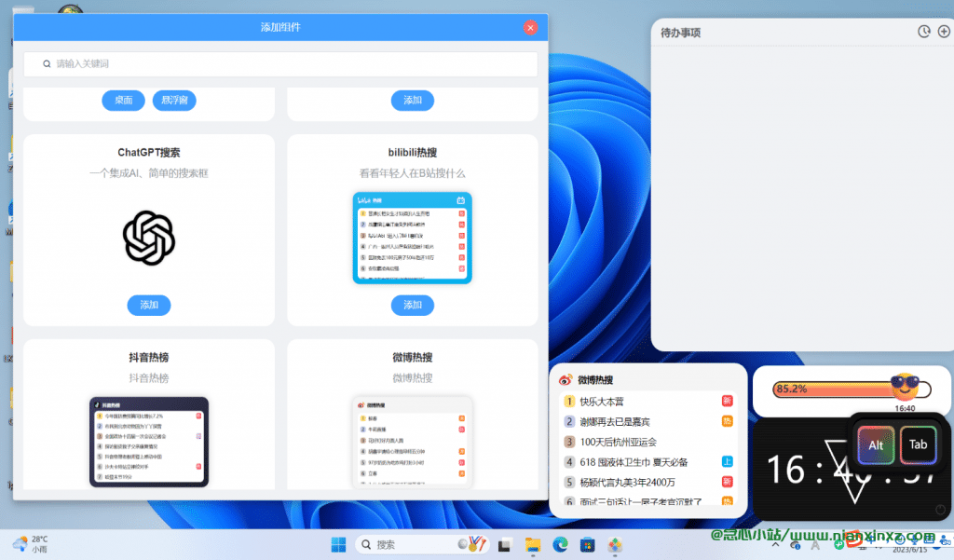
Task: Click the orange 热 badge beside 谢娜再去已是嘉宾
Action: coord(727,421)
